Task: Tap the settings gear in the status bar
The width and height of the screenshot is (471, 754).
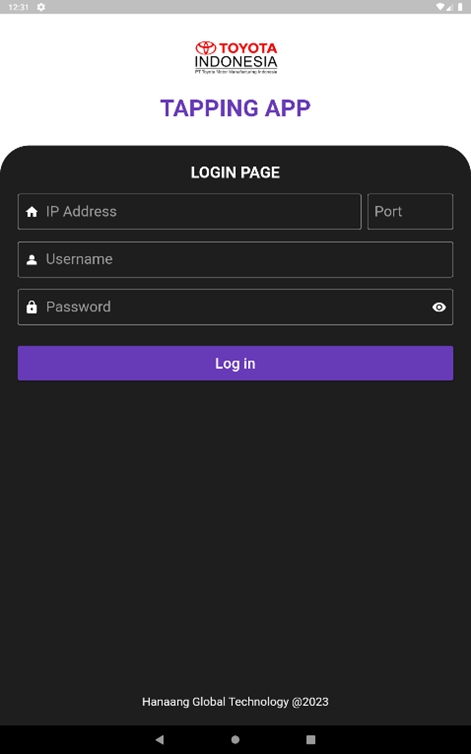Action: point(41,7)
